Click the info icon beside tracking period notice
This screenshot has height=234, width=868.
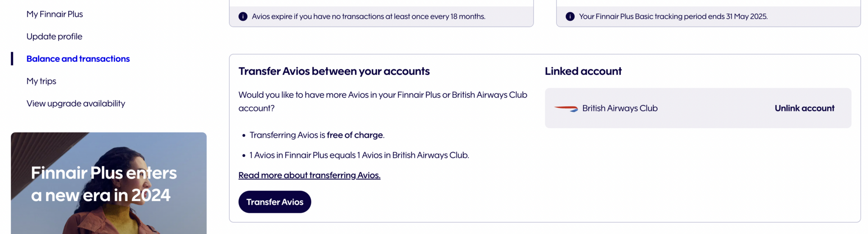(x=570, y=17)
